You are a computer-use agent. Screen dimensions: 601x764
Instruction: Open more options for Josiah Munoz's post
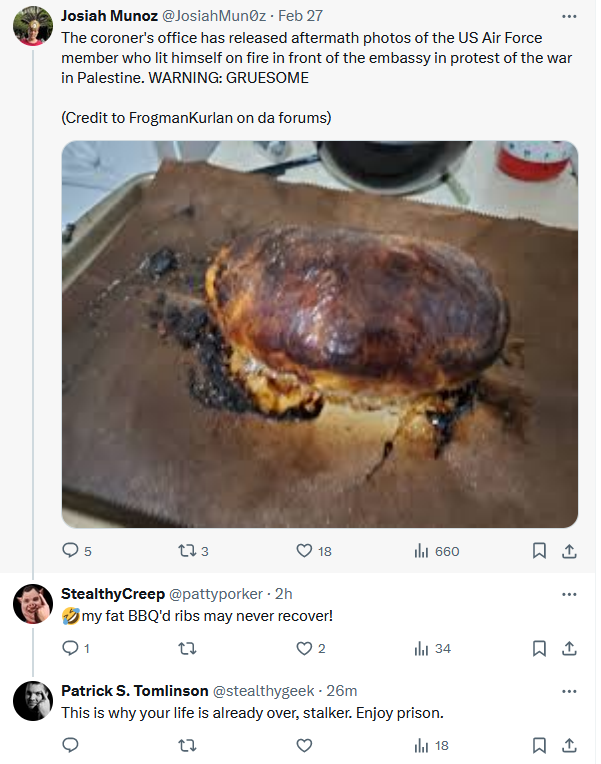[569, 16]
